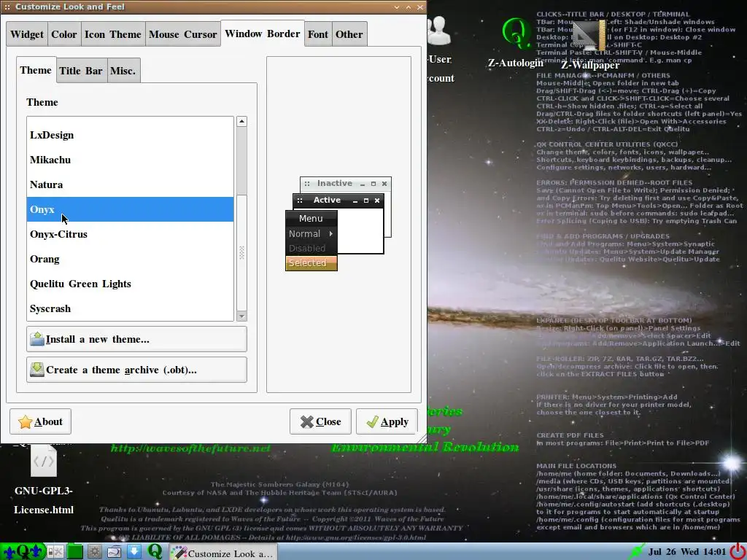The width and height of the screenshot is (747, 560).
Task: Open the Quelitu start menu on taskbar
Action: [x=23, y=551]
